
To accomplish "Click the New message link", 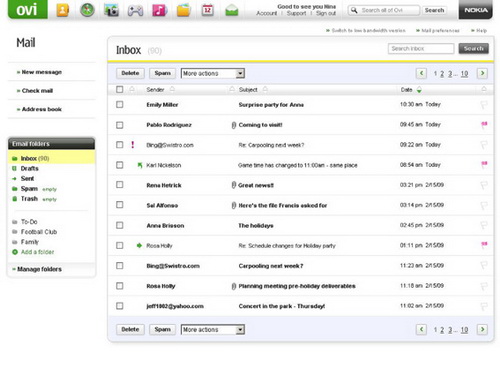I will [x=42, y=72].
